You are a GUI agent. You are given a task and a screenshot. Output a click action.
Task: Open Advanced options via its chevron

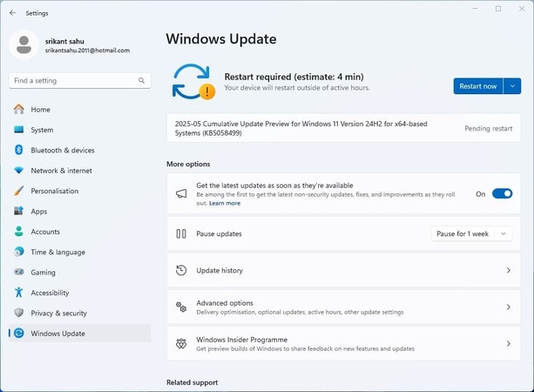coord(509,308)
